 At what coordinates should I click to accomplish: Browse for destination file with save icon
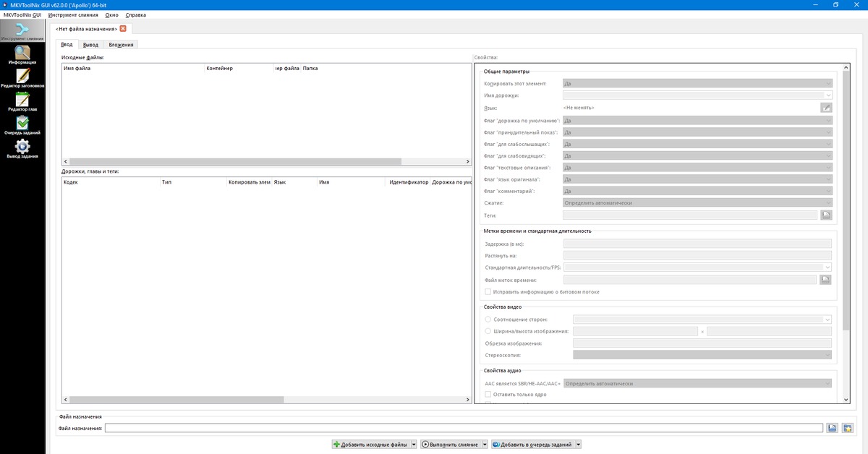coord(833,428)
